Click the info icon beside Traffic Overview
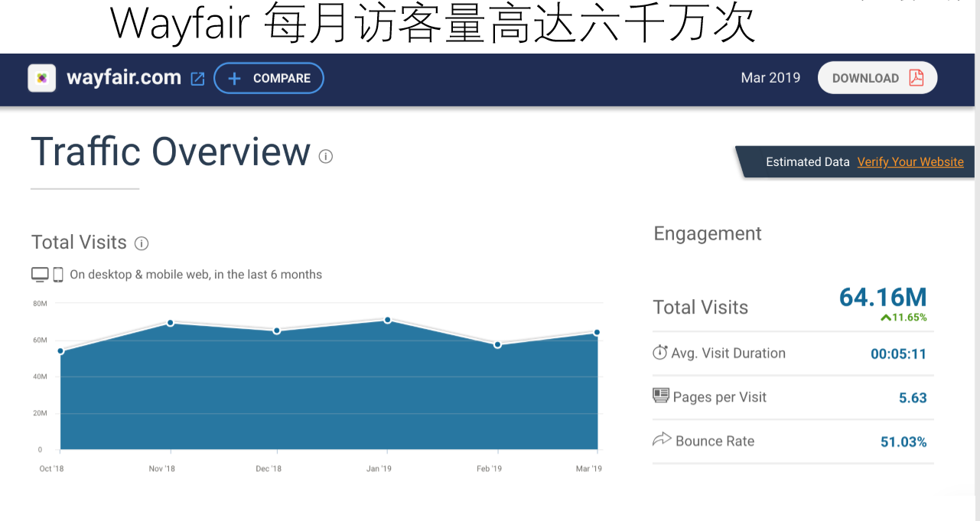Screen dimensions: 980x521 click(326, 157)
